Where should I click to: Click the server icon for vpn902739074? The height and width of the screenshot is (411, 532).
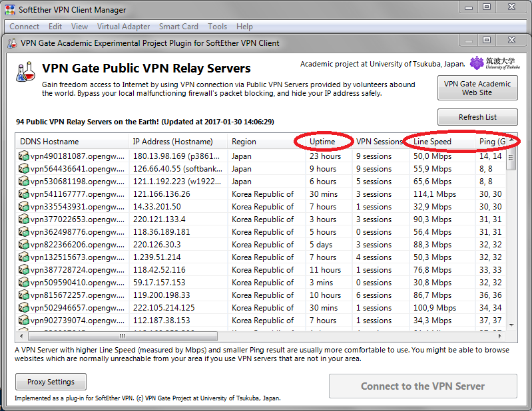tap(24, 320)
